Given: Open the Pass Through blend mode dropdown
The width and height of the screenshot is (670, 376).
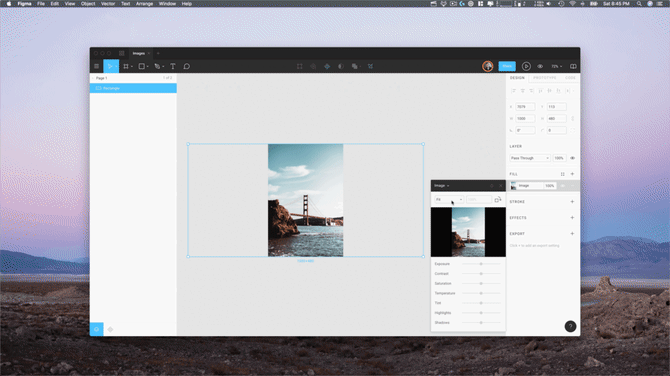Looking at the screenshot, I should [530, 158].
